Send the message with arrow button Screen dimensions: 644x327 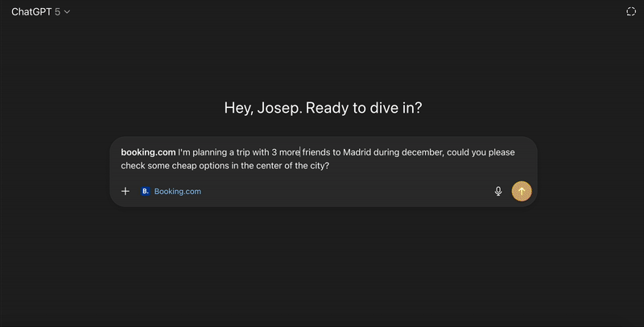click(x=522, y=192)
